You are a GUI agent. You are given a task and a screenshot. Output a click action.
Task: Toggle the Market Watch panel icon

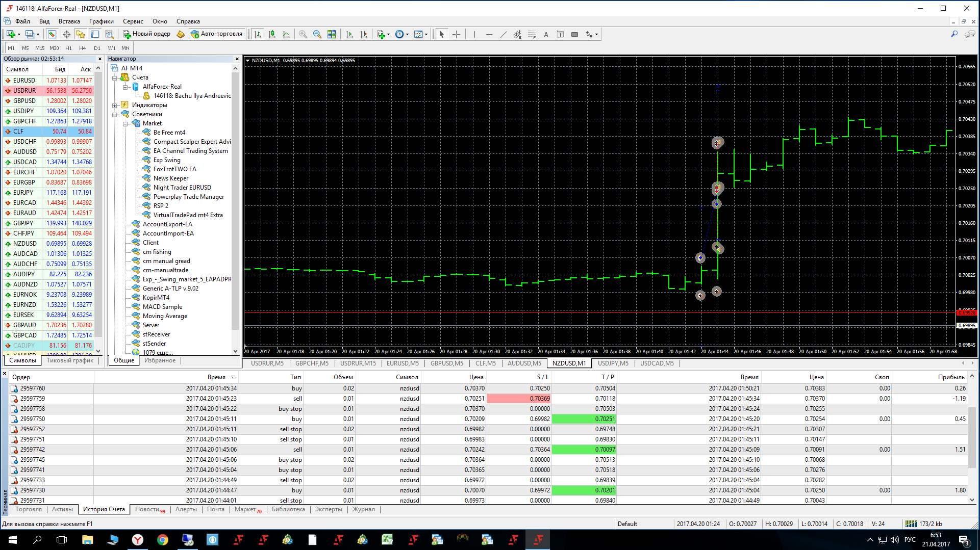click(x=52, y=34)
